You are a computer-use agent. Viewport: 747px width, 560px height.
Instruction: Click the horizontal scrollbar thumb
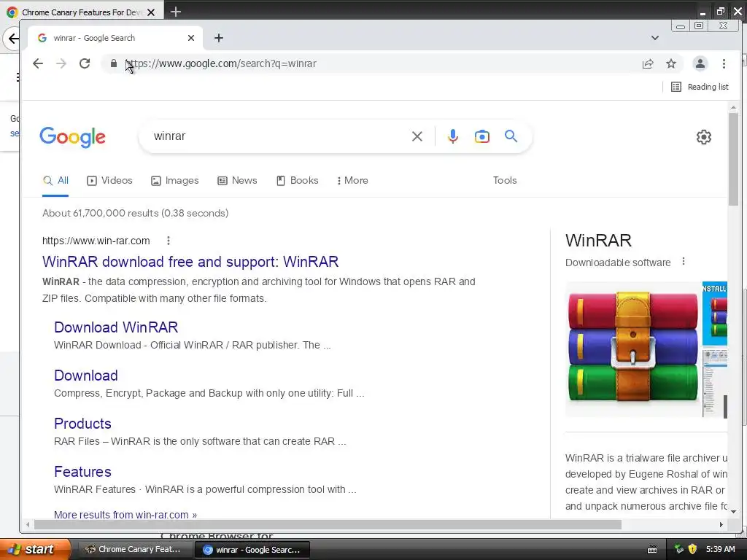point(328,525)
